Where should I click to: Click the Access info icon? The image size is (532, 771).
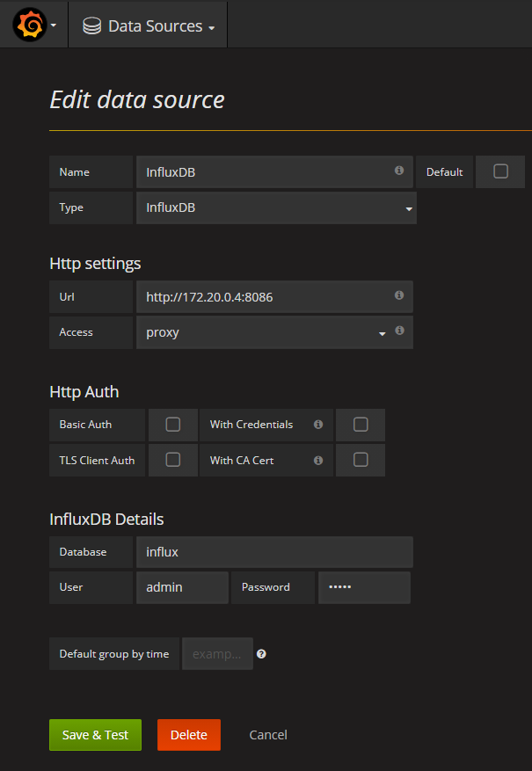pyautogui.click(x=400, y=331)
